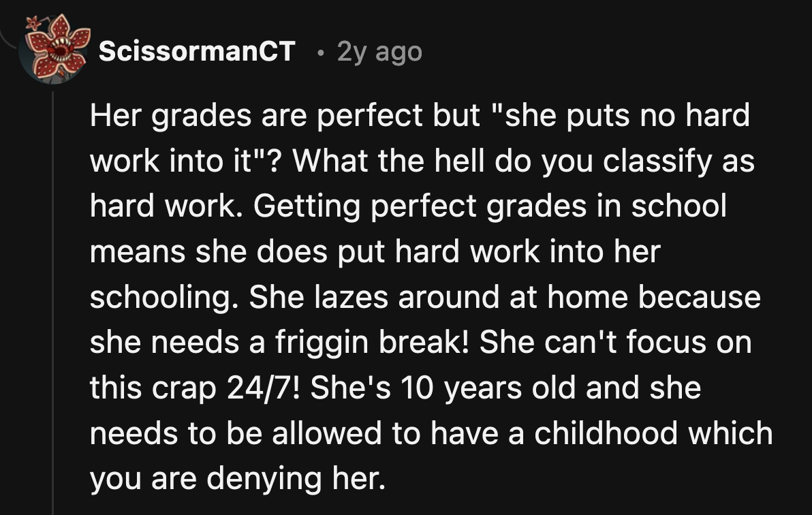Open ScissormanCT's Demogorgon avatar
Screen dimensions: 812x515
(55, 50)
